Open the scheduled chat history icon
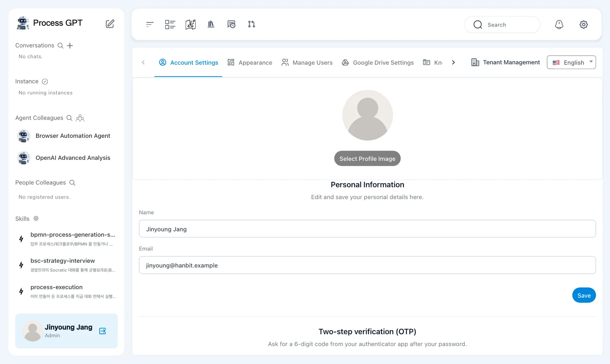This screenshot has width=610, height=364. 231,24
